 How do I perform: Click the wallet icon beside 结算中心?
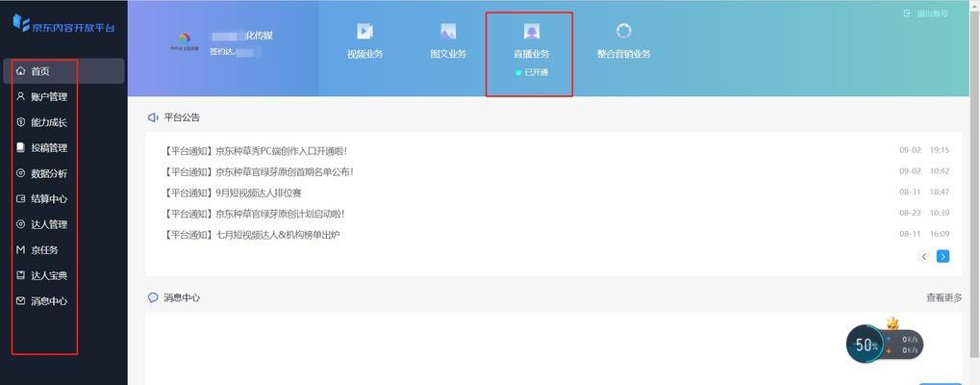coord(20,198)
